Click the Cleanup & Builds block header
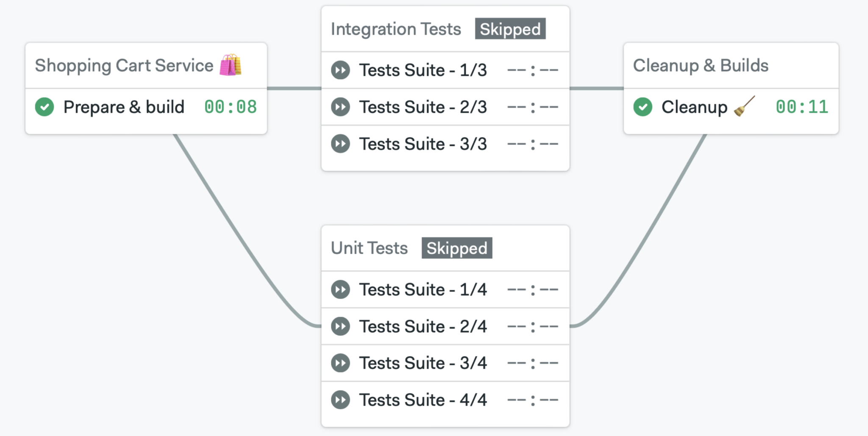The image size is (868, 436). [701, 65]
